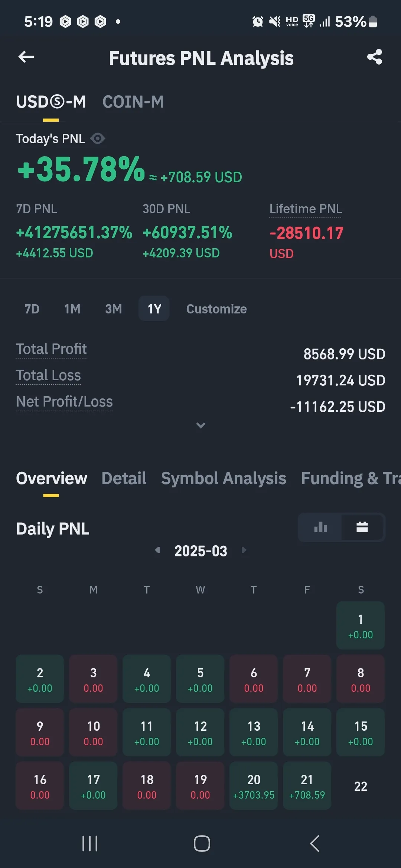
Task: Expand profit and loss details chevron
Action: click(200, 425)
